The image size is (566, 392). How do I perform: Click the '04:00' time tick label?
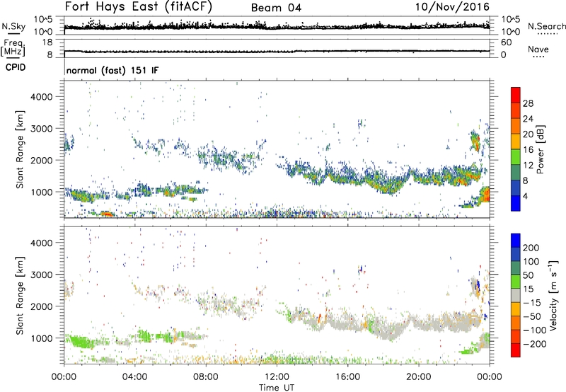pyautogui.click(x=134, y=377)
